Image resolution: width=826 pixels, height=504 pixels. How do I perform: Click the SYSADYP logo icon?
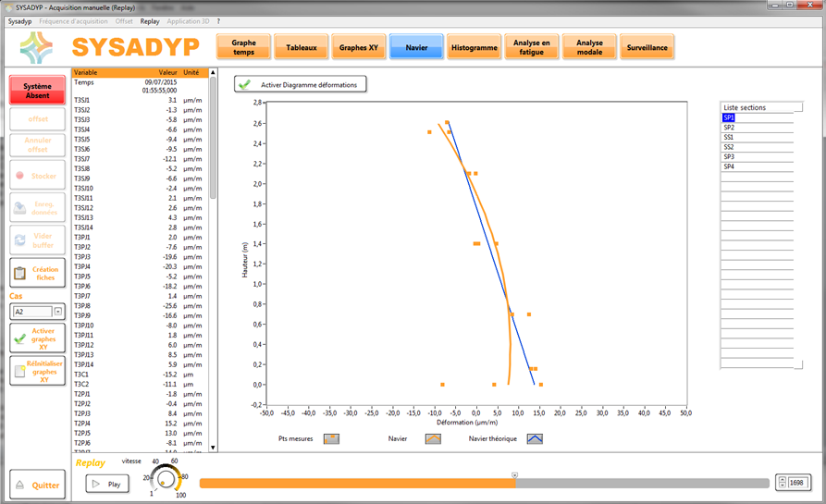(38, 47)
